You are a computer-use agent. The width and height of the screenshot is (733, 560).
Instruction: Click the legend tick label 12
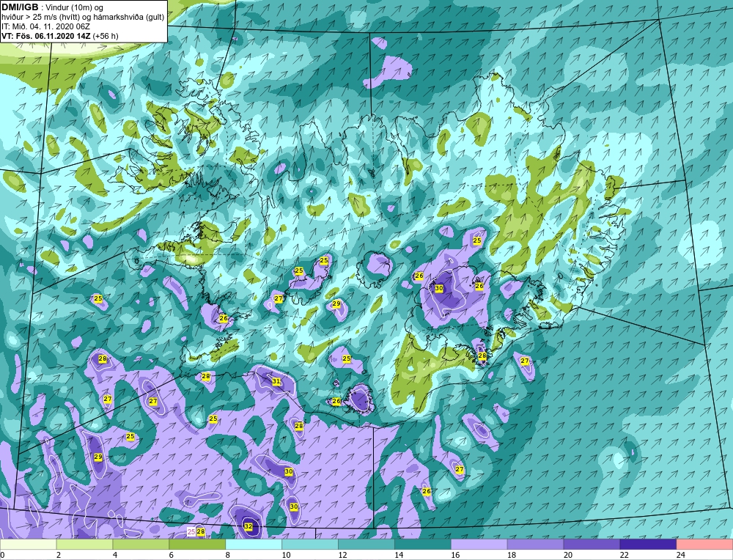tap(342, 555)
